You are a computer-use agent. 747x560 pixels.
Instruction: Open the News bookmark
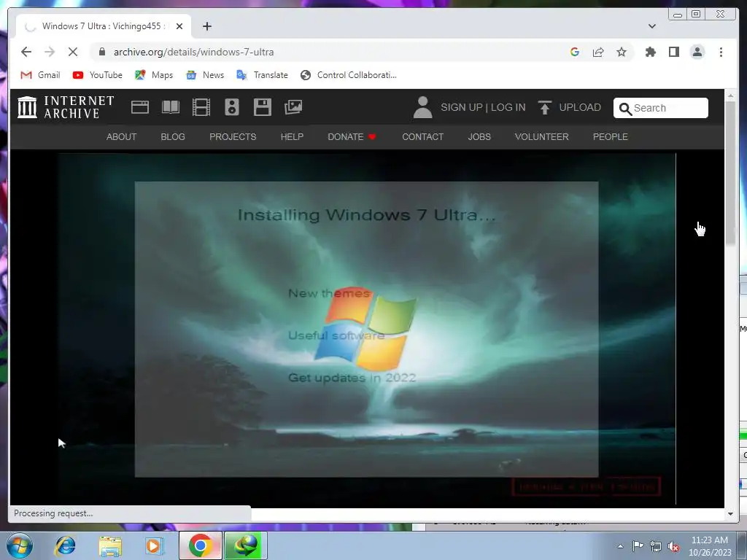[205, 75]
